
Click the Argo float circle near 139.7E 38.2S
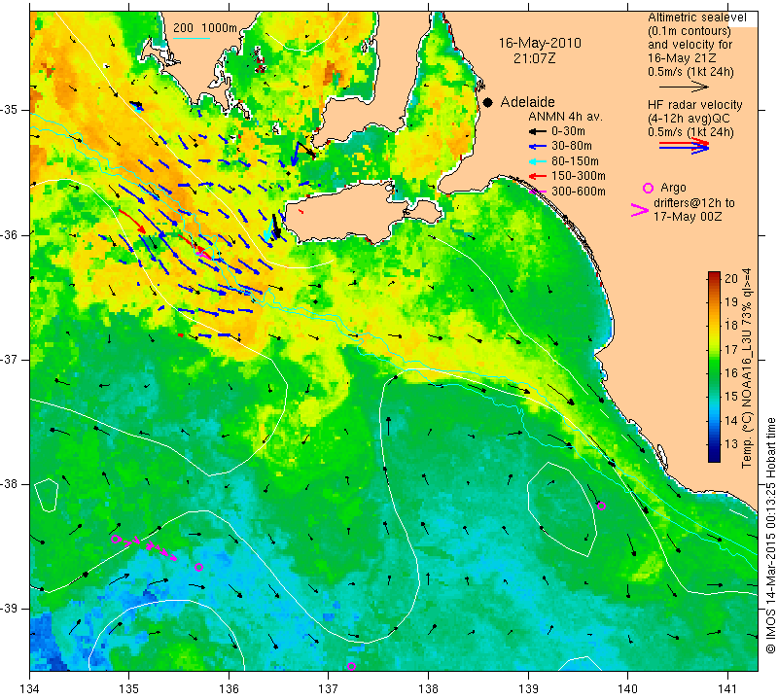[x=601, y=506]
